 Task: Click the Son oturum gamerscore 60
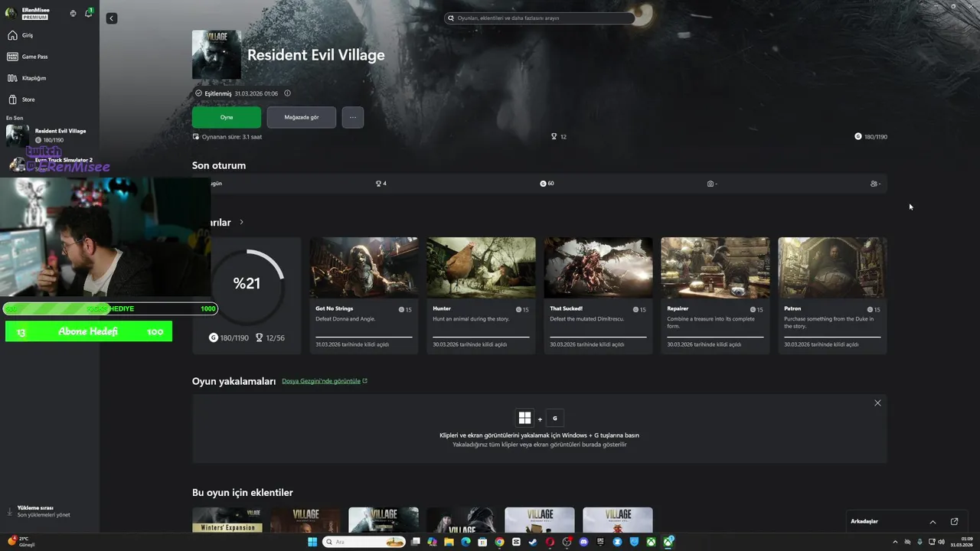point(547,184)
